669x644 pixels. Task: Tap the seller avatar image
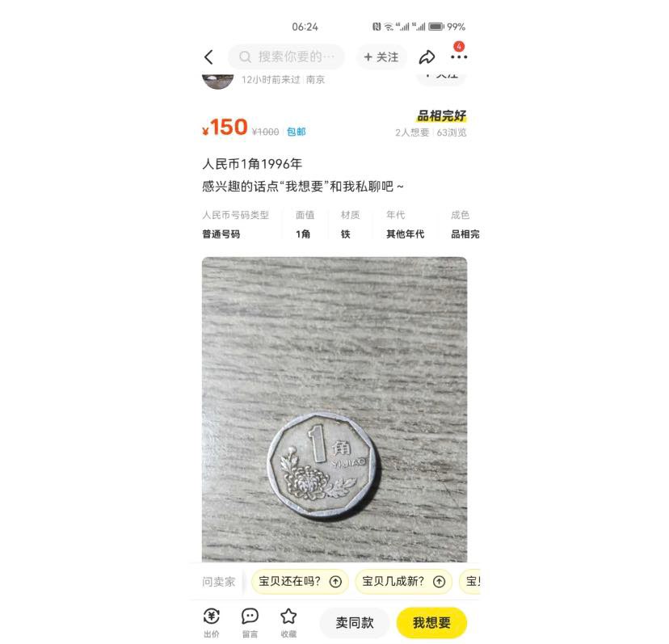[217, 81]
